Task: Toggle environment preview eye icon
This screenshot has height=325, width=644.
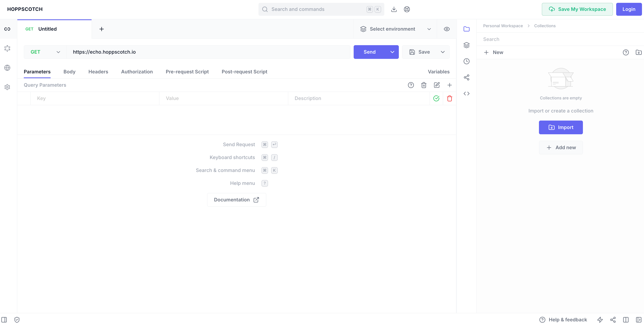Action: click(x=446, y=29)
